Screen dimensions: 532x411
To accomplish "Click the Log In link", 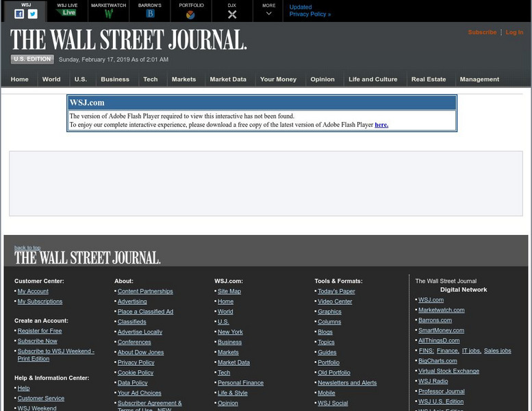I will [x=514, y=32].
